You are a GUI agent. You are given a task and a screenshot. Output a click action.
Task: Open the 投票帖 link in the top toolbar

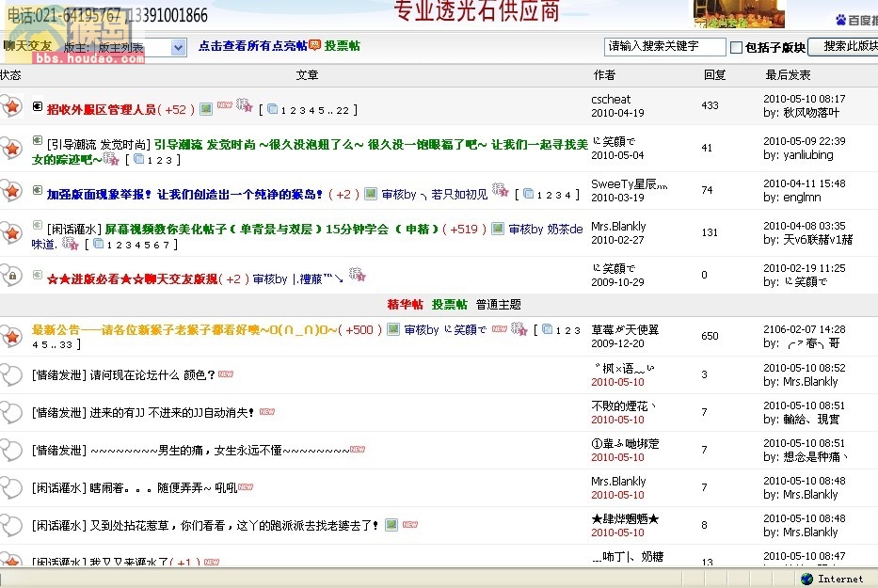(343, 46)
